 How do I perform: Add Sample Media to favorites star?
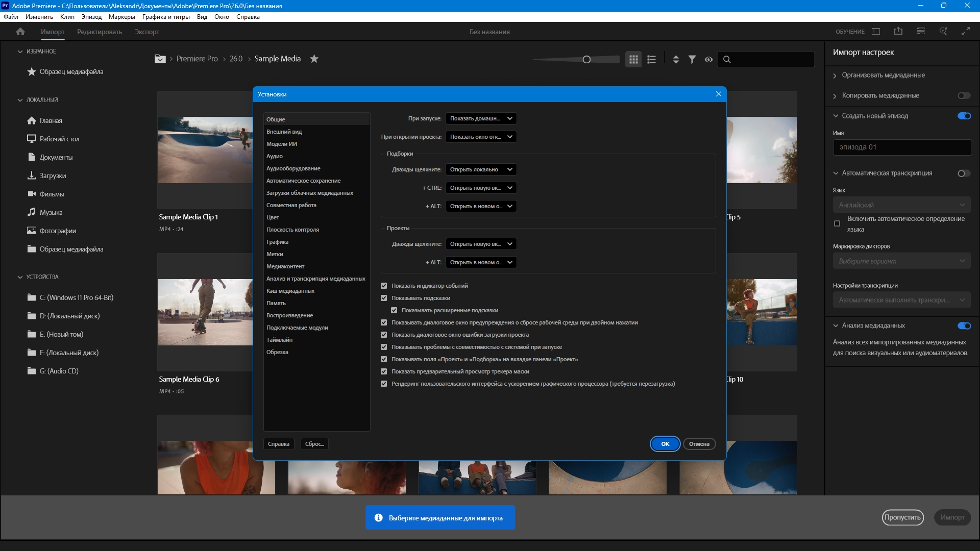(x=314, y=59)
